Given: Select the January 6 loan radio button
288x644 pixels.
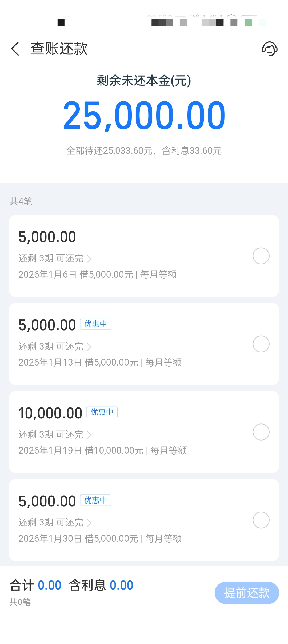Looking at the screenshot, I should 261,256.
